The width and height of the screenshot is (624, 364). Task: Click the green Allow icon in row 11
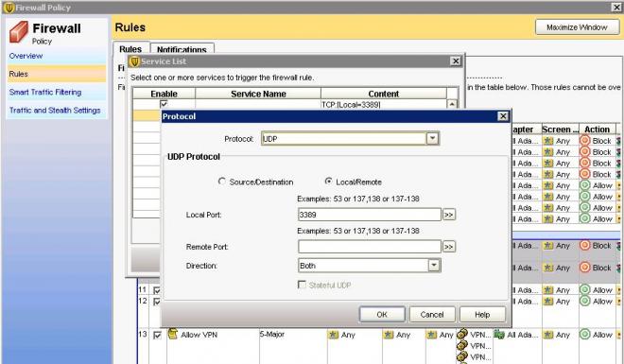pyautogui.click(x=584, y=289)
